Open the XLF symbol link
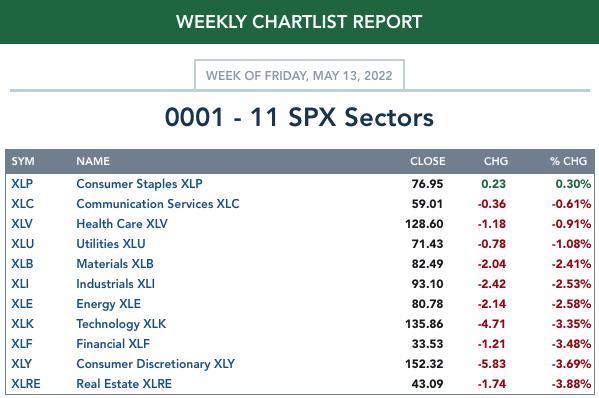Screen dimensions: 599x398 click(22, 344)
